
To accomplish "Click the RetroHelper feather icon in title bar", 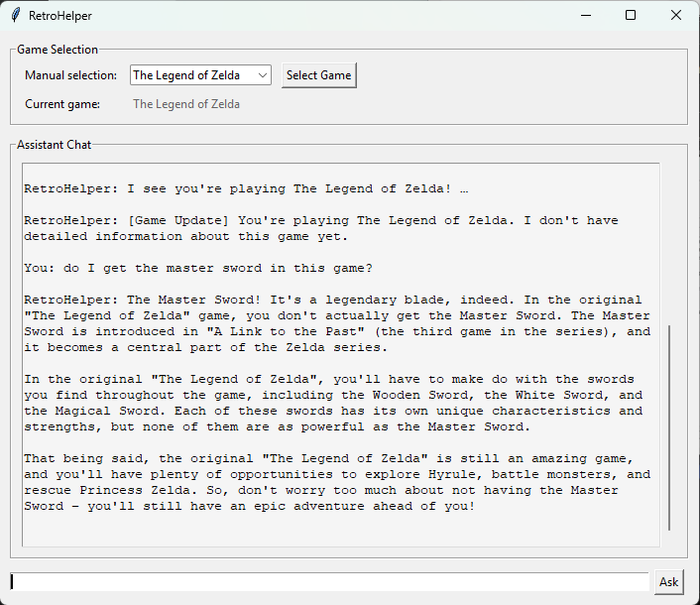I will click(x=16, y=15).
